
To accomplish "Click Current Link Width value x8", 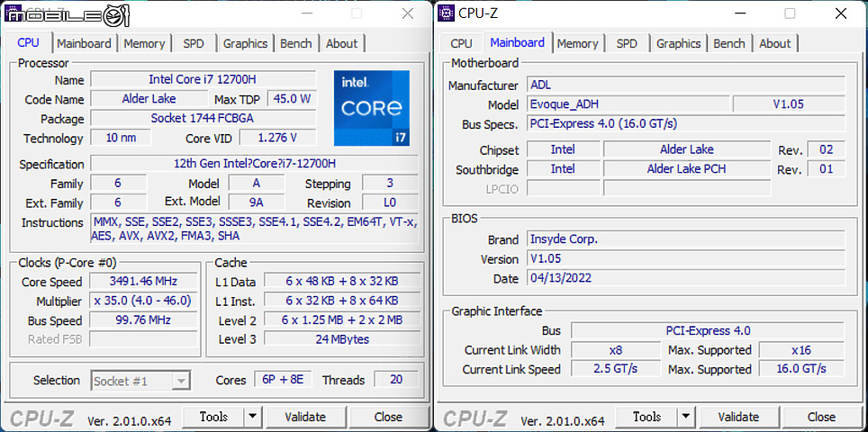I will (616, 350).
